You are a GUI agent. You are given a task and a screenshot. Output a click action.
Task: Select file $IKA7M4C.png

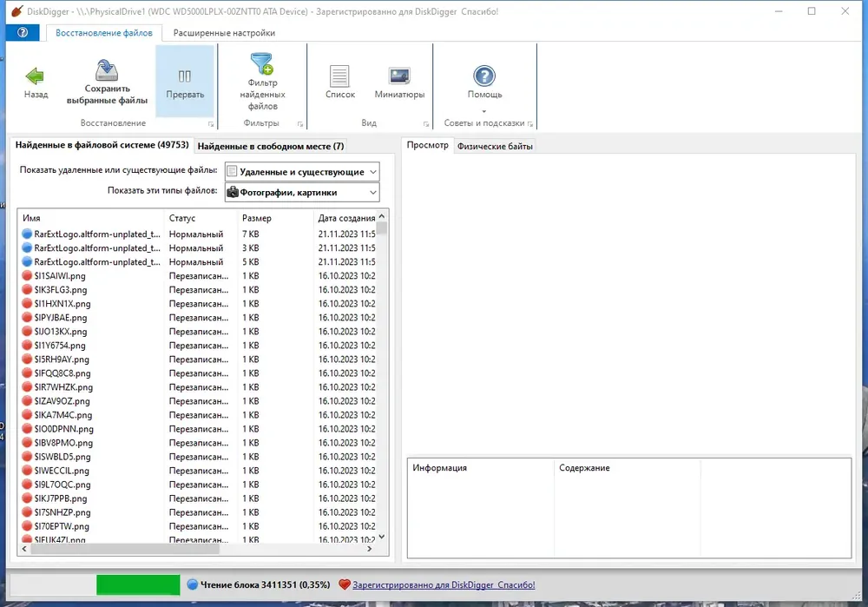63,414
